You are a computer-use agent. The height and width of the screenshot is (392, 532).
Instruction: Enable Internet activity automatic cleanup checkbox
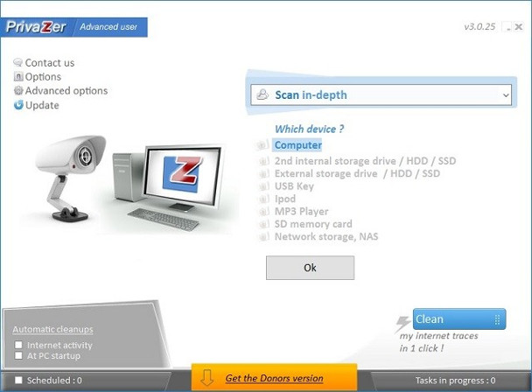18,345
